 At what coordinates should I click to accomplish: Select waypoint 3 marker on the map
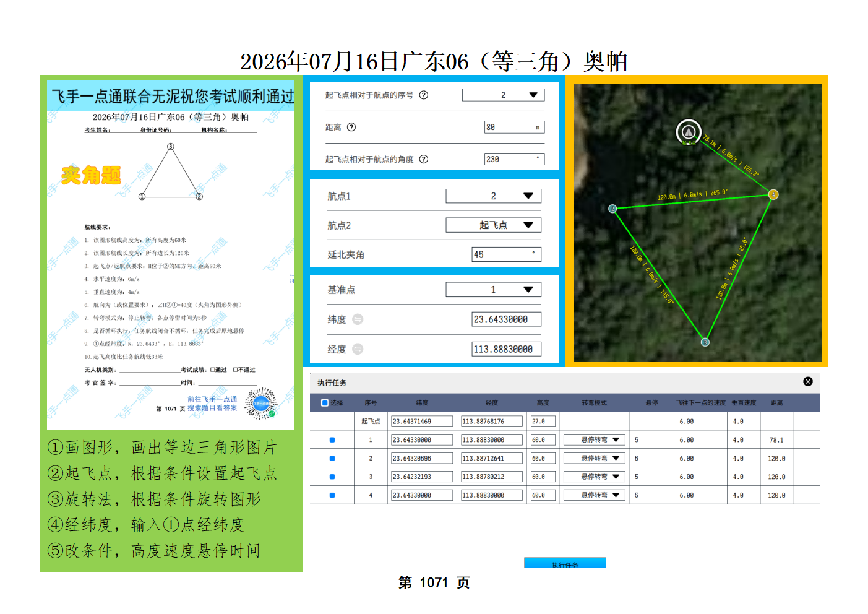point(705,342)
